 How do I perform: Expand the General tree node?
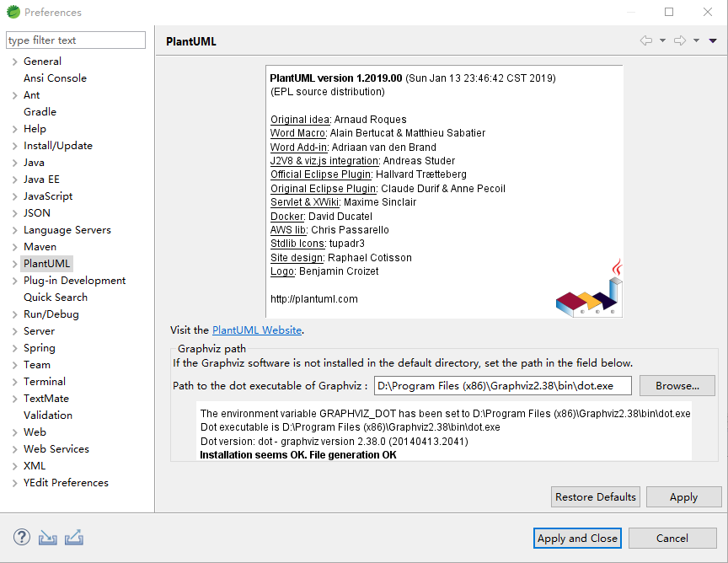[x=14, y=62]
